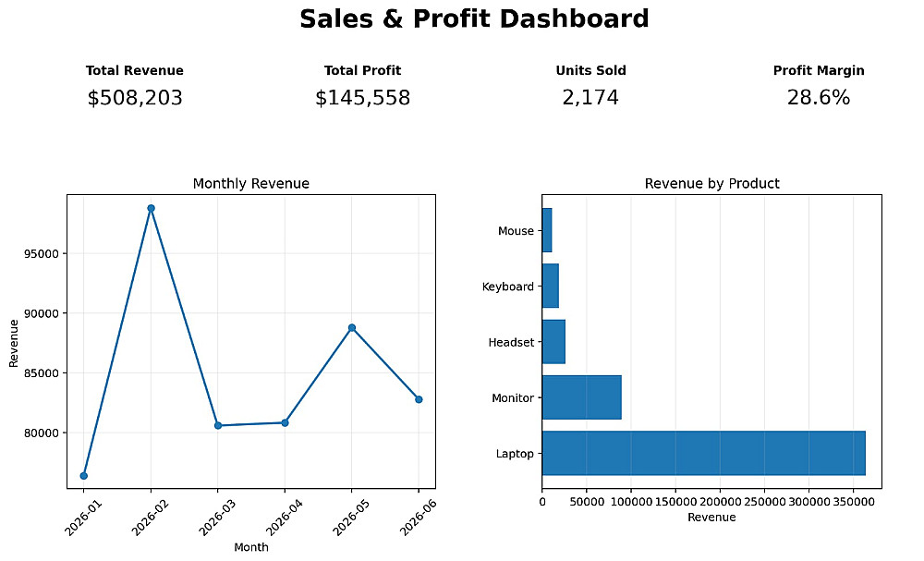Select the 2026-04 data point
The width and height of the screenshot is (924, 561).
pyautogui.click(x=285, y=422)
